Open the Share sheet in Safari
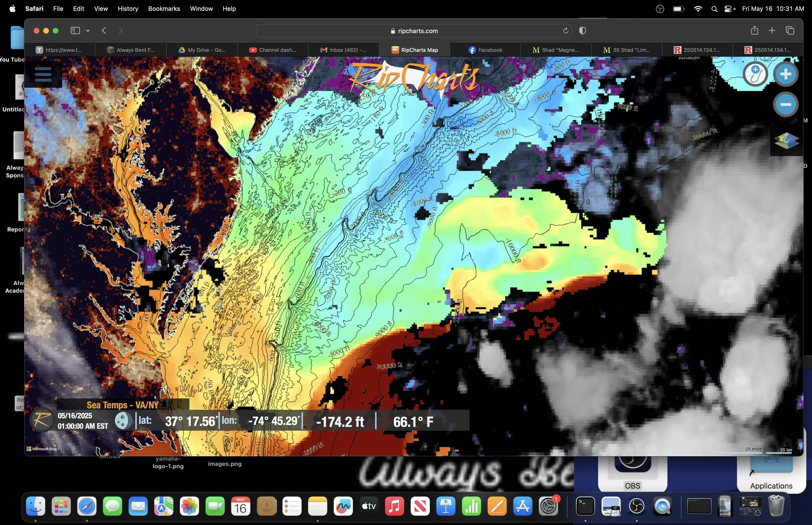This screenshot has width=812, height=525. [754, 31]
